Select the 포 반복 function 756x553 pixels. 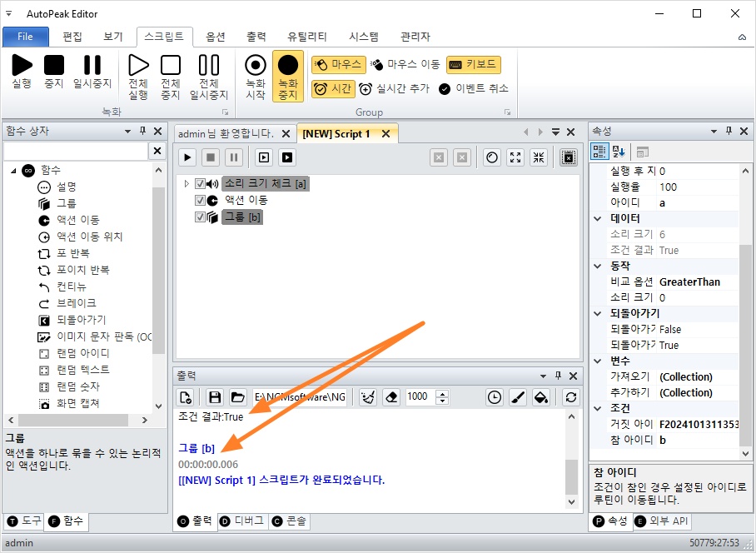(x=63, y=254)
